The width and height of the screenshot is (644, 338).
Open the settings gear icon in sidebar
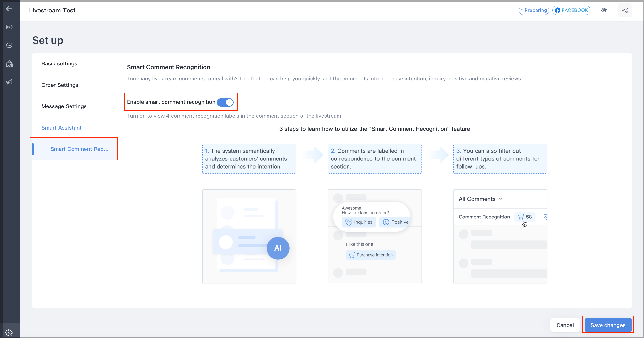9,332
